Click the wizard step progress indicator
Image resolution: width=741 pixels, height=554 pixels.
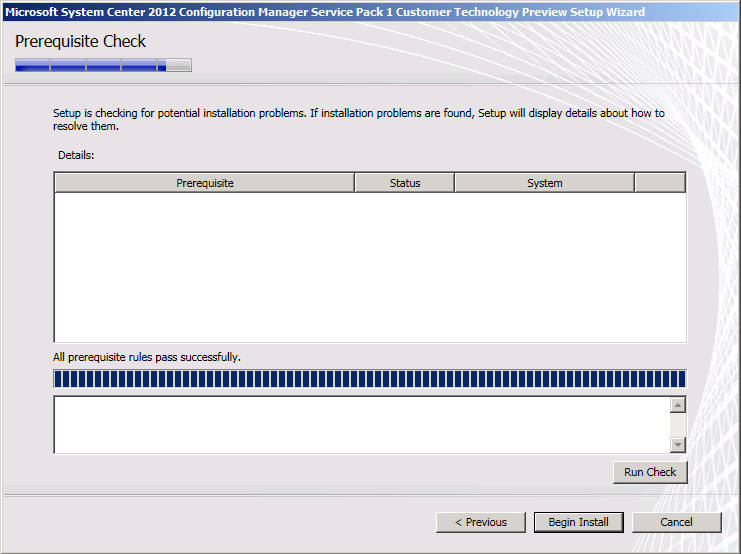point(103,65)
